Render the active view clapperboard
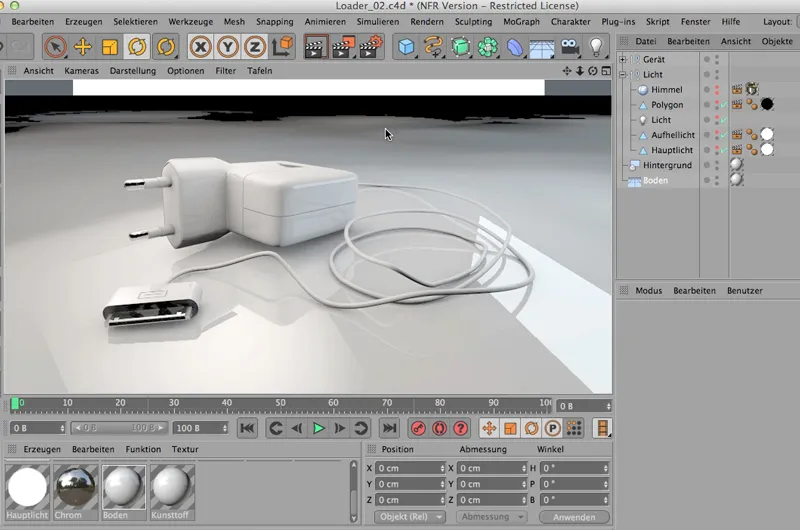Image resolution: width=800 pixels, height=530 pixels. pos(315,47)
